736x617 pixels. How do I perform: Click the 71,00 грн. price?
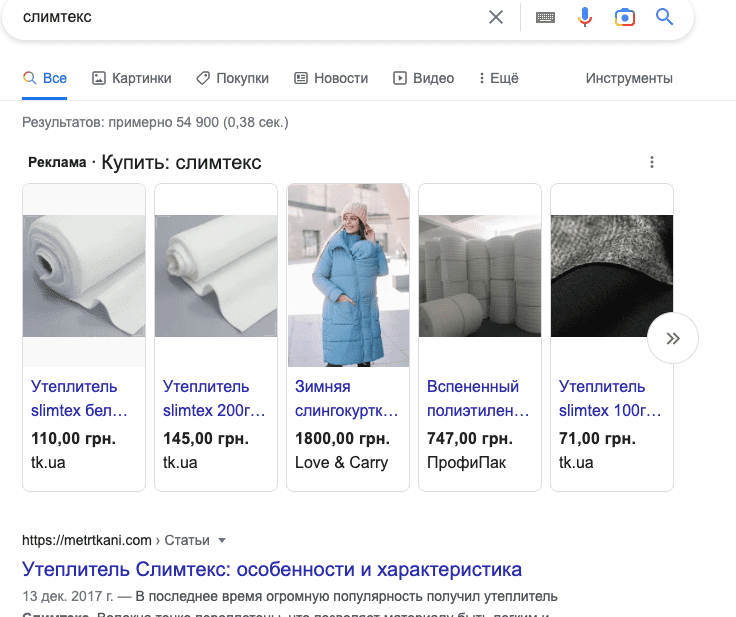coord(597,439)
